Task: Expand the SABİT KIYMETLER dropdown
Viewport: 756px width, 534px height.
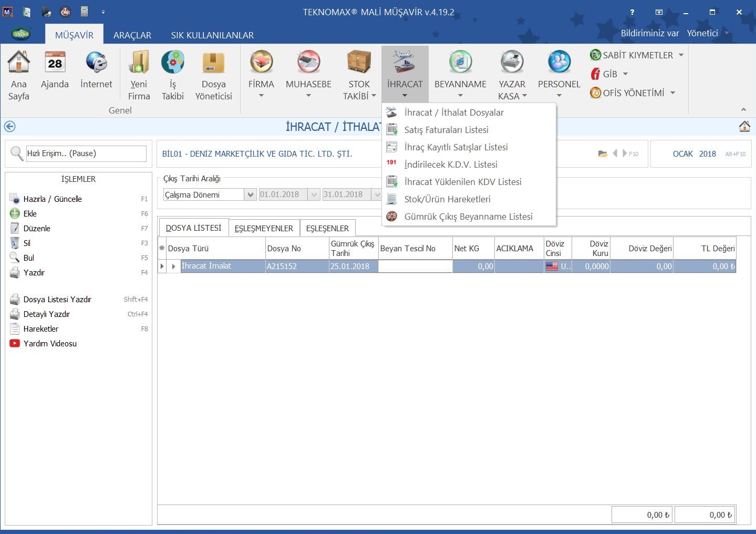Action: (x=681, y=55)
